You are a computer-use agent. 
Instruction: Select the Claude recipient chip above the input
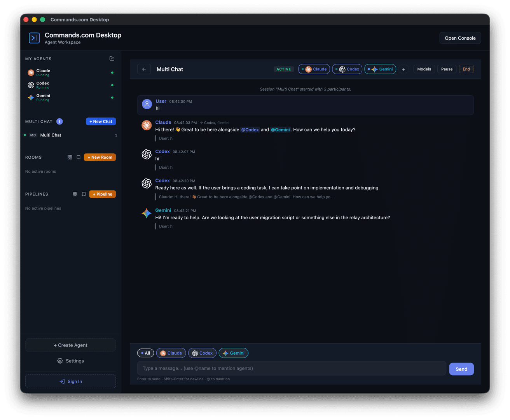click(171, 353)
